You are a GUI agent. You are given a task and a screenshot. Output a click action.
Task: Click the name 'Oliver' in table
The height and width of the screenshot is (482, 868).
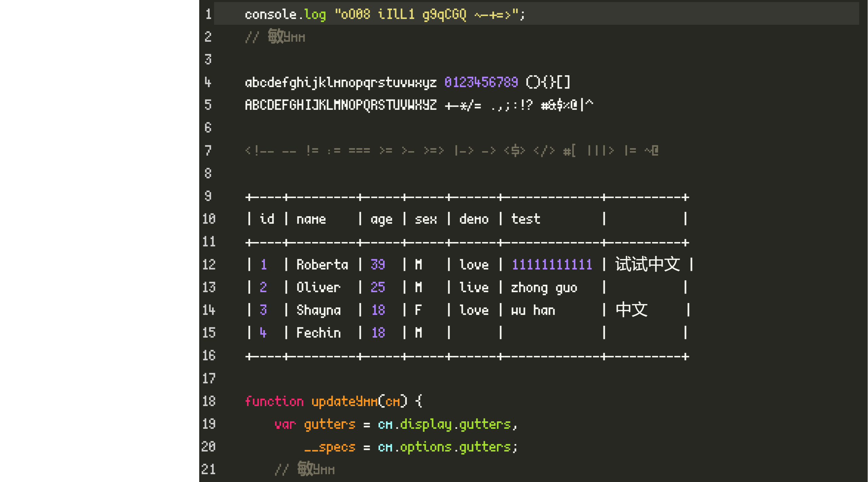(318, 287)
